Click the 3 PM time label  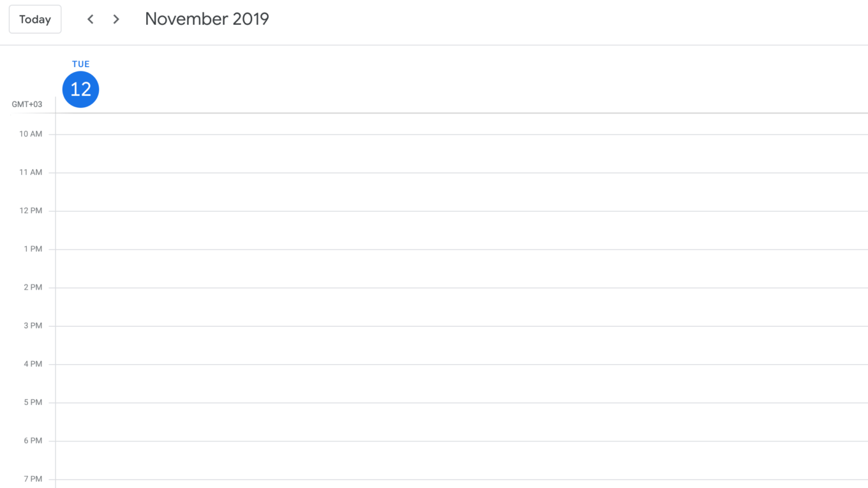click(x=33, y=325)
